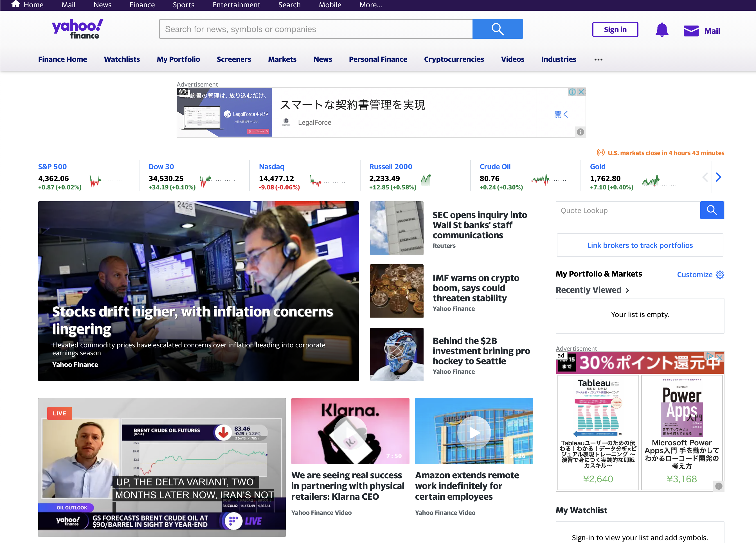The image size is (756, 543).
Task: Select the Personal Finance tab
Action: (378, 59)
